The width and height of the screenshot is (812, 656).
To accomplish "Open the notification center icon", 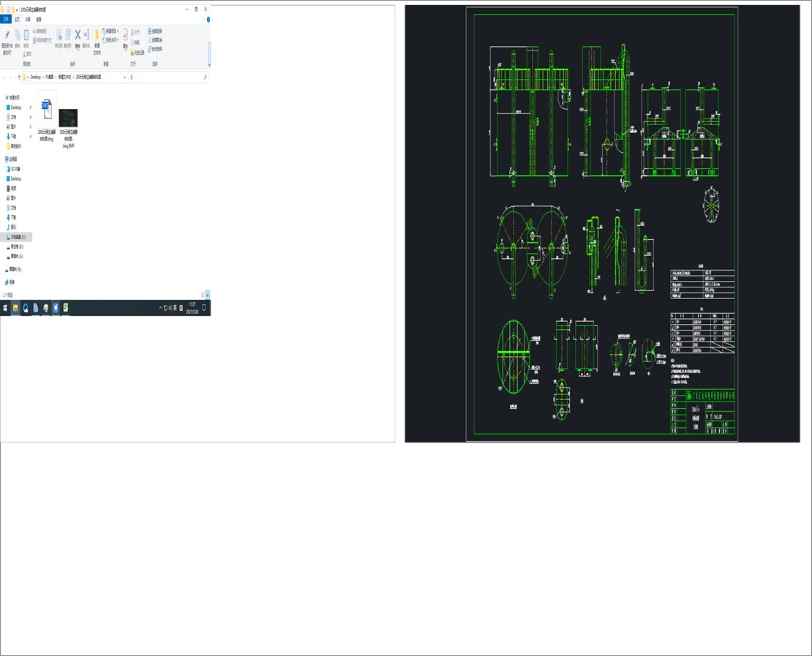I will tap(204, 308).
